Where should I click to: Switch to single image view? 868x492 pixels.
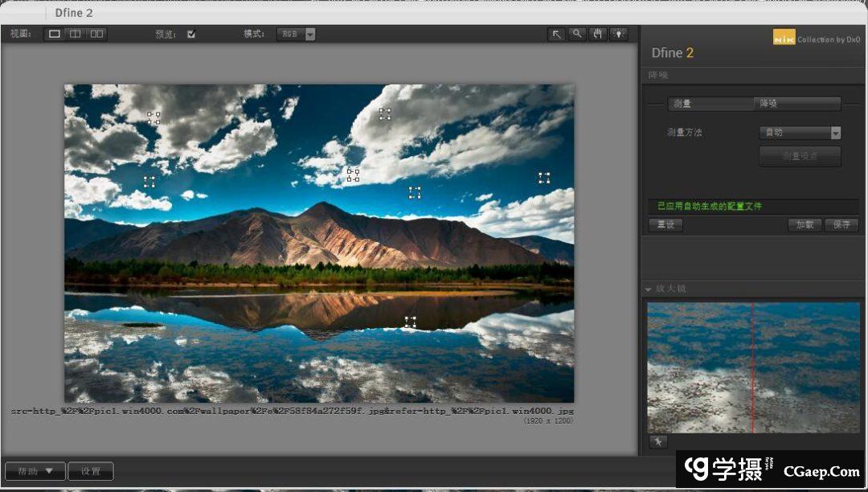[55, 34]
